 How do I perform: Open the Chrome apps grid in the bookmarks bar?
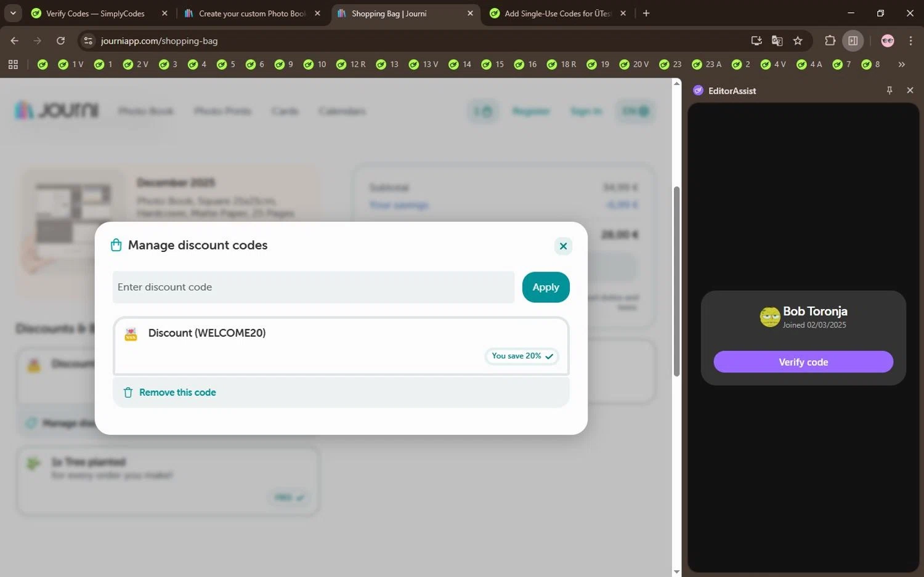13,64
